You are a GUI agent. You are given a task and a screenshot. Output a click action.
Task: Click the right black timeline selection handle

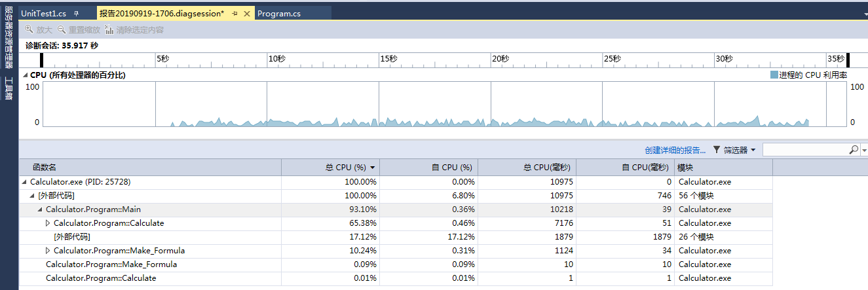pyautogui.click(x=847, y=60)
